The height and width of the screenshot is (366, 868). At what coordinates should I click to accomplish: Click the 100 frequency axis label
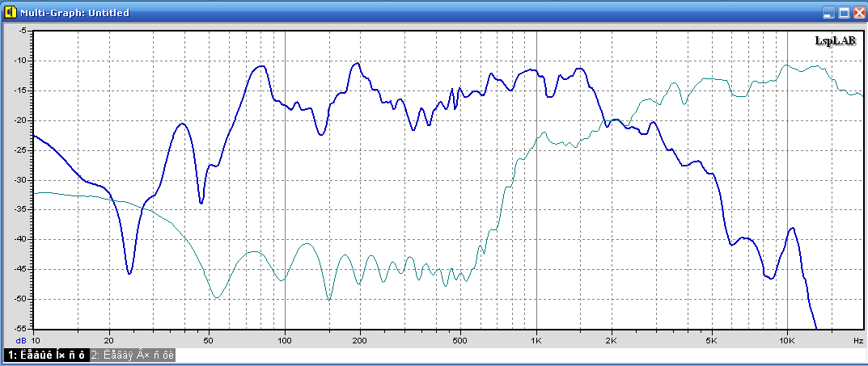285,341
